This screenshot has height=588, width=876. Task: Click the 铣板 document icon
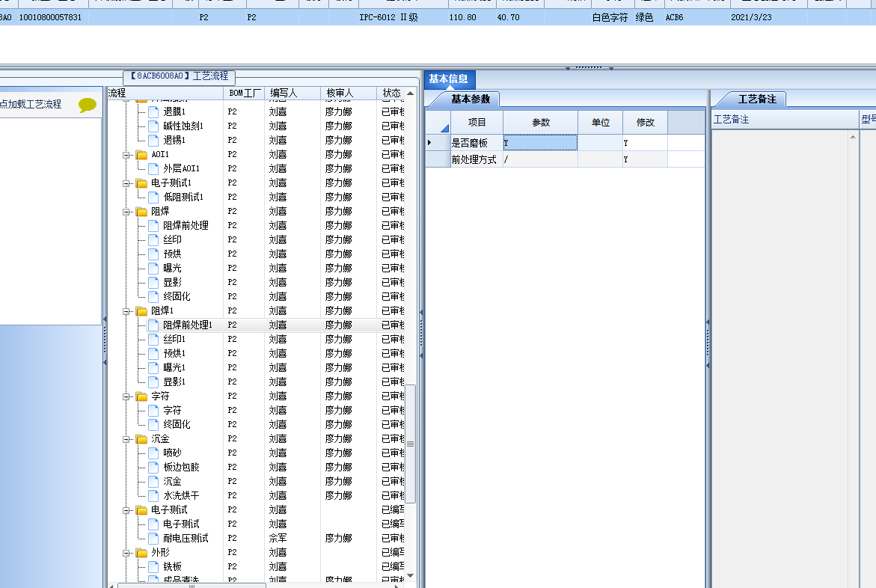153,566
